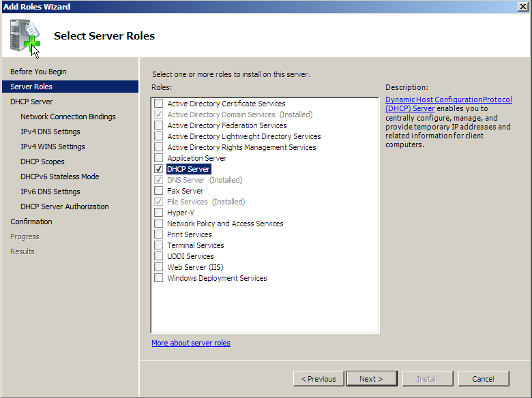Enable the Fax Server role

[x=158, y=190]
